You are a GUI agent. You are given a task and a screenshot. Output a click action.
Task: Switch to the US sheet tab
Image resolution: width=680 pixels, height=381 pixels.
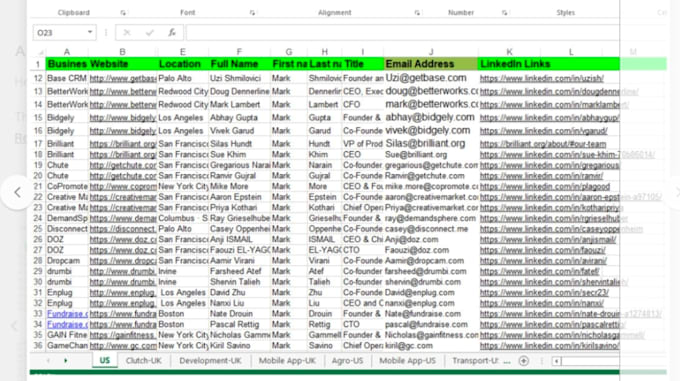pos(105,361)
